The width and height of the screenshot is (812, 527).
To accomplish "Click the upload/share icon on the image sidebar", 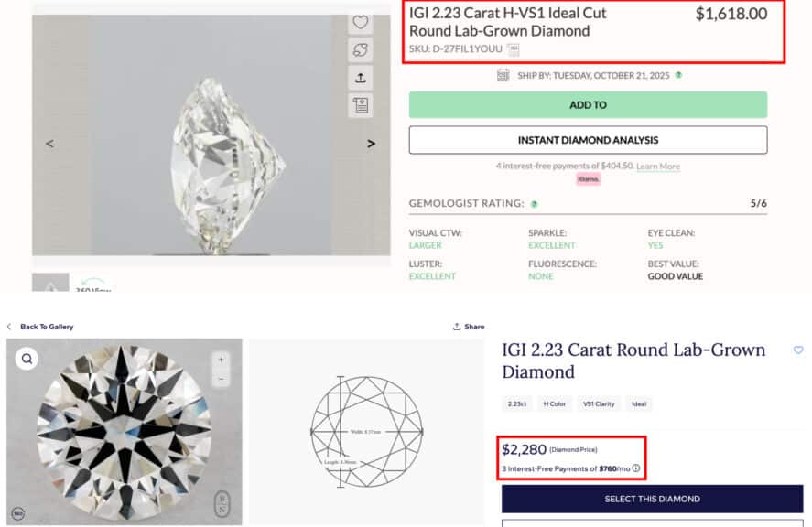I will coord(361,79).
